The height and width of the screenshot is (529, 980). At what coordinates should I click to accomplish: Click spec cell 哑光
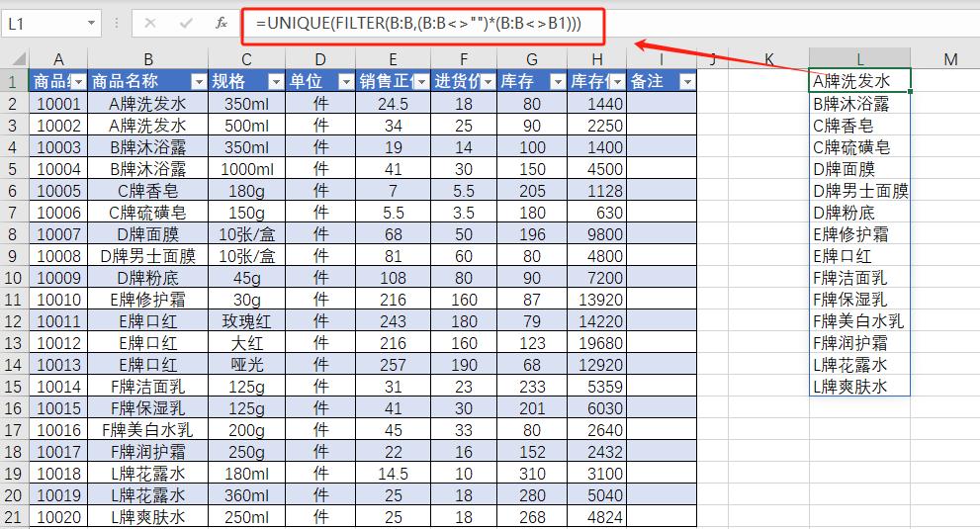tap(246, 365)
